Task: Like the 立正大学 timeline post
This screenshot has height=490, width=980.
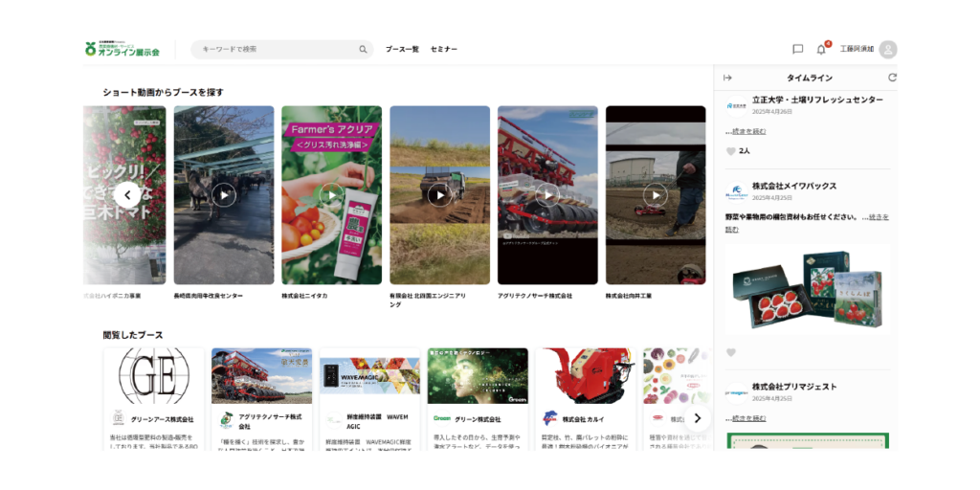Action: pos(731,151)
